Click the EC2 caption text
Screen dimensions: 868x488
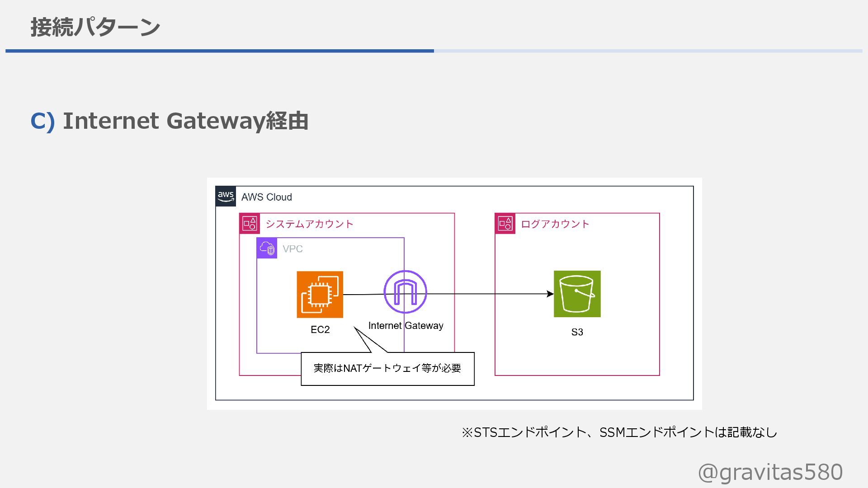pos(320,329)
